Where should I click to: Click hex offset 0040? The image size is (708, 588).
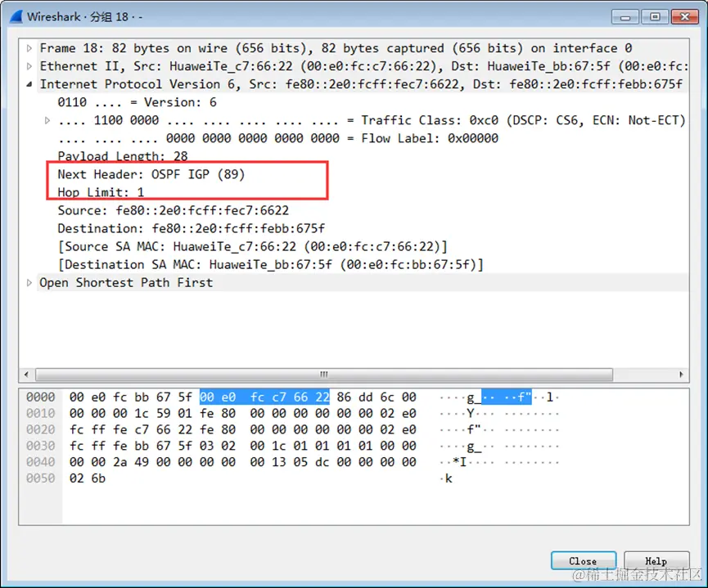pos(41,462)
